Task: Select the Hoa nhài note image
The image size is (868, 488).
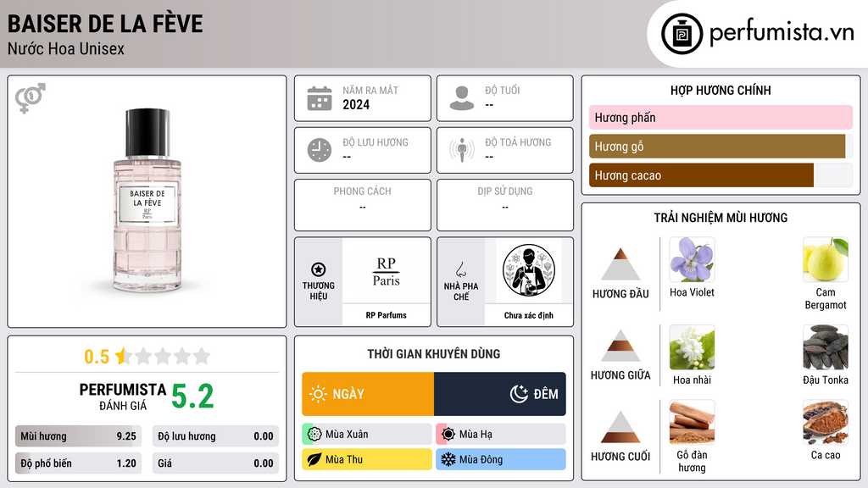Action: point(692,347)
